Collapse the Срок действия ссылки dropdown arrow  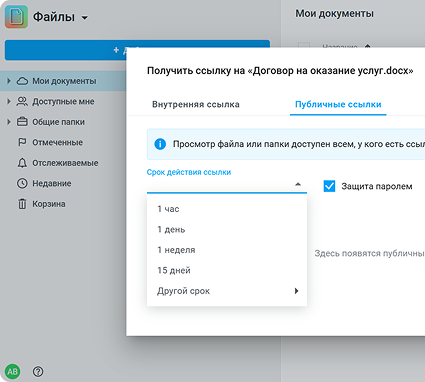click(x=298, y=184)
